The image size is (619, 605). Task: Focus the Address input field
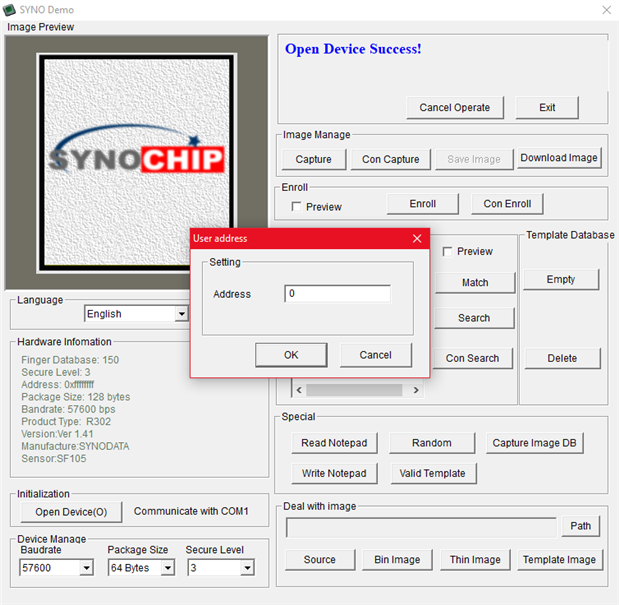click(x=338, y=294)
